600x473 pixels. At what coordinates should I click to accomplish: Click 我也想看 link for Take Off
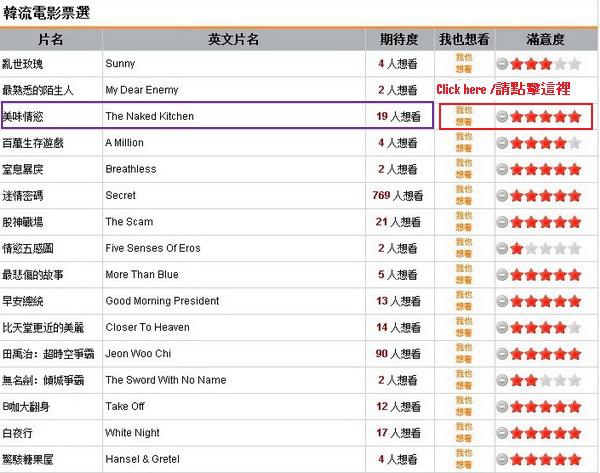click(464, 406)
